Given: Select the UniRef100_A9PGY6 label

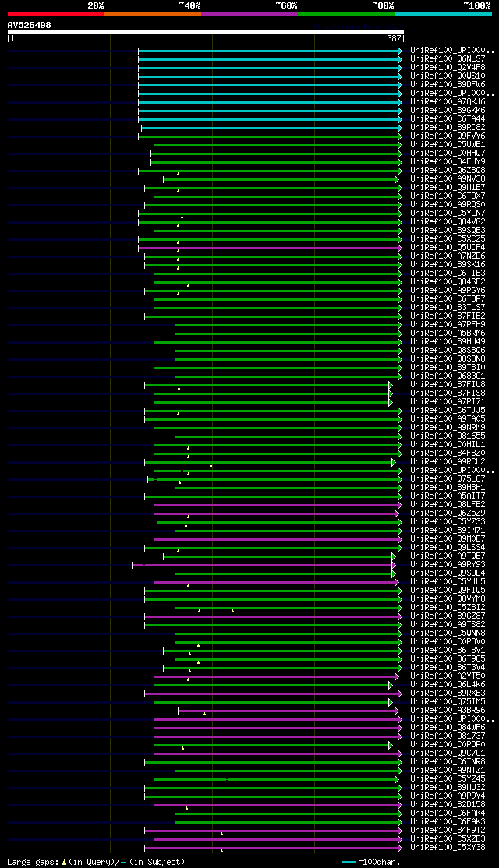Looking at the screenshot, I should (x=448, y=291).
